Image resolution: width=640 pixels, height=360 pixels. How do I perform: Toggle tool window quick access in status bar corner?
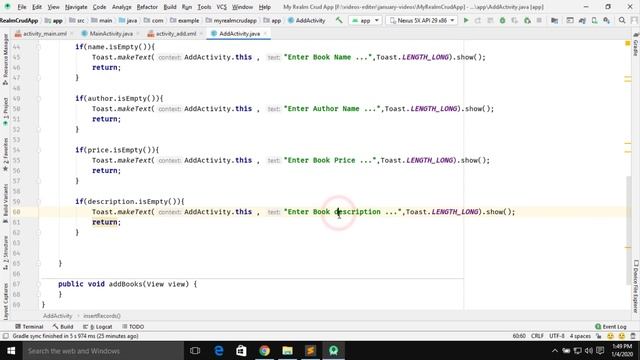pos(5,336)
